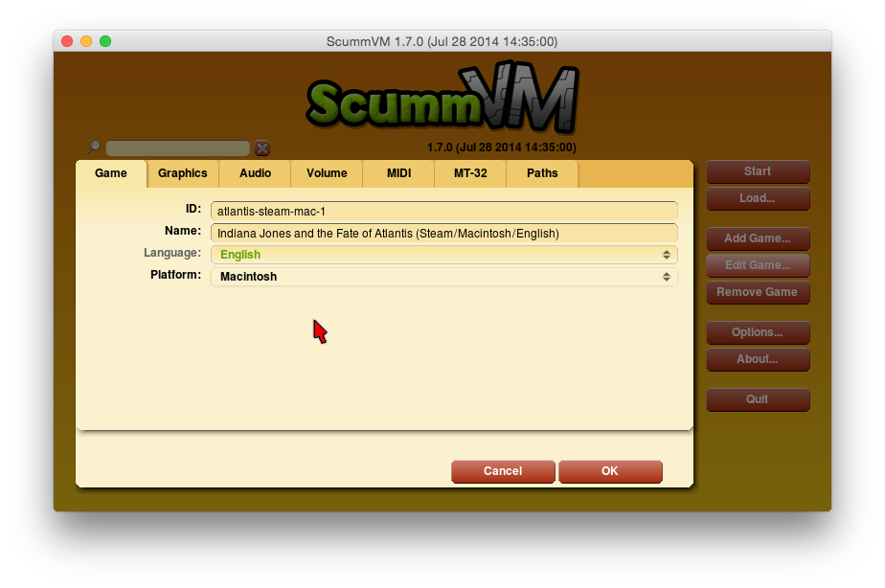This screenshot has width=885, height=588.
Task: Open the Audio tab
Action: point(255,173)
